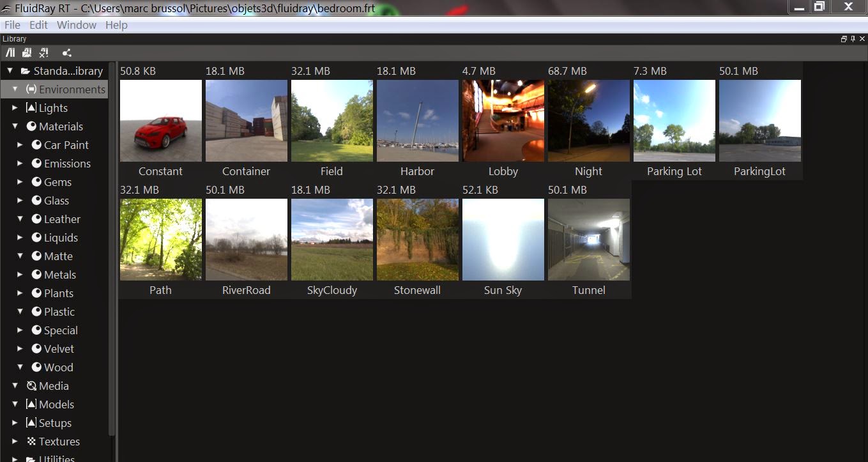868x462 pixels.
Task: Click the library tree vertical scrollbar
Action: [x=112, y=249]
